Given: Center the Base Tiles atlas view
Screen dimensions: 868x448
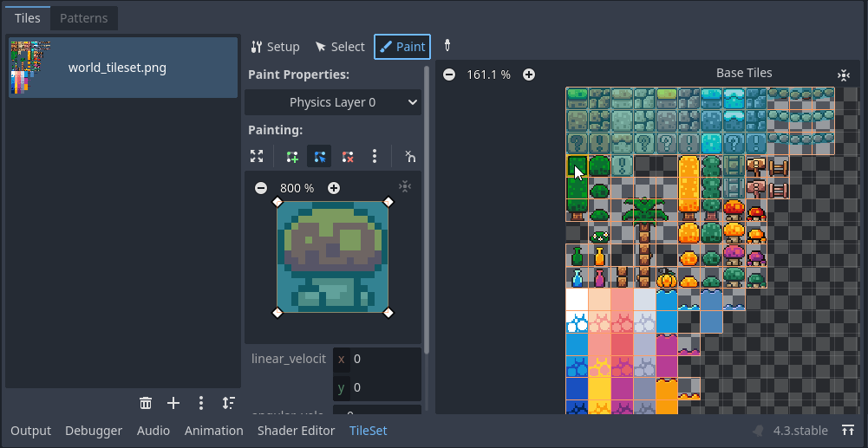Looking at the screenshot, I should (844, 75).
